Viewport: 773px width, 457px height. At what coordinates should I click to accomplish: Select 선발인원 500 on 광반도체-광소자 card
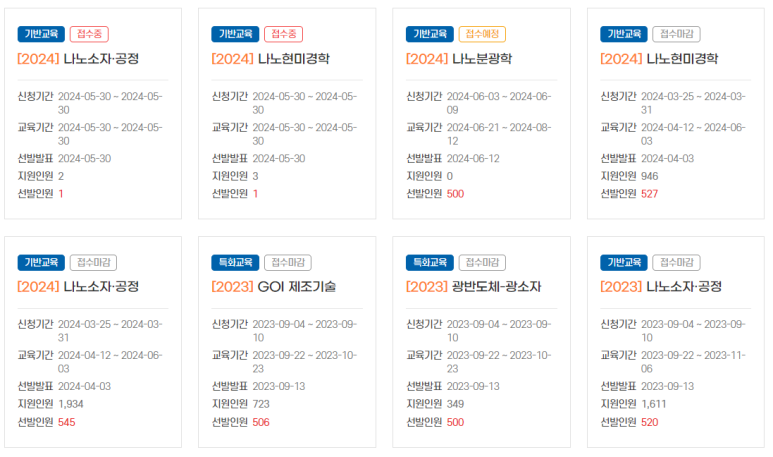pos(455,422)
